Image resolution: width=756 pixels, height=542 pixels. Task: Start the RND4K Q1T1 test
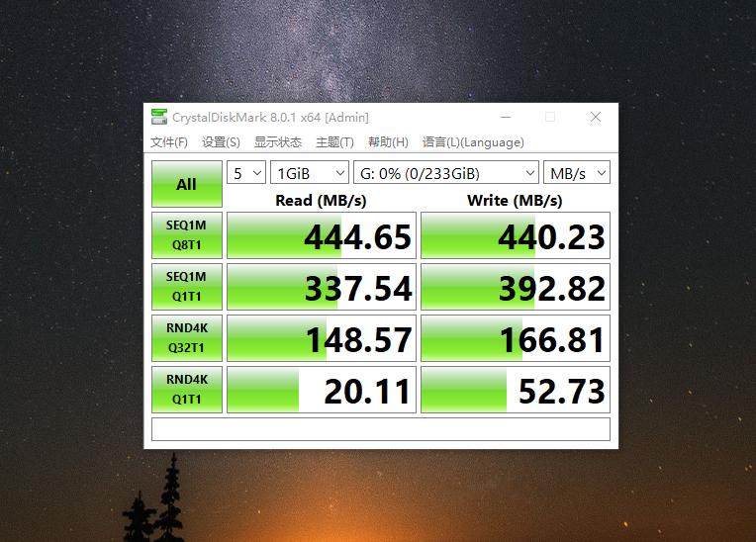pyautogui.click(x=187, y=390)
